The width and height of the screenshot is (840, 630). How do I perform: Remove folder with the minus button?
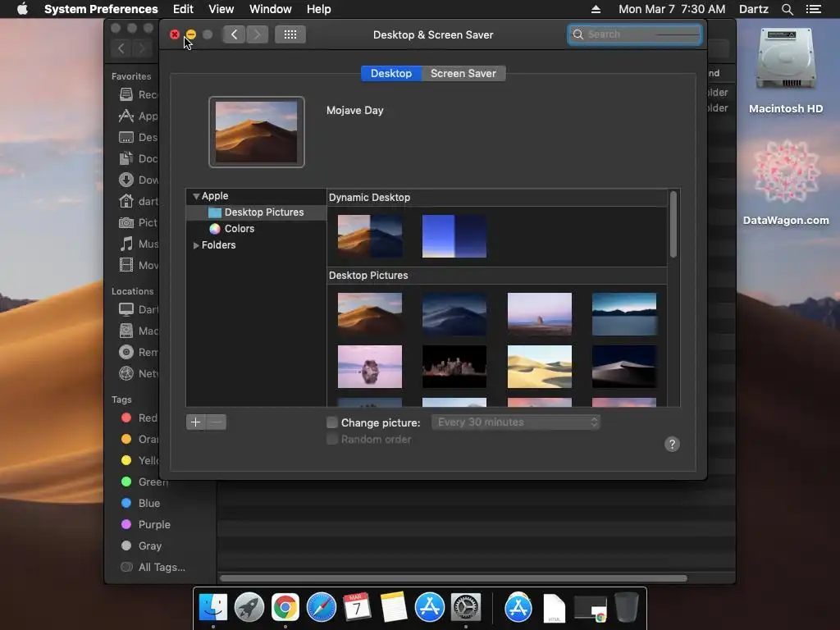point(216,422)
